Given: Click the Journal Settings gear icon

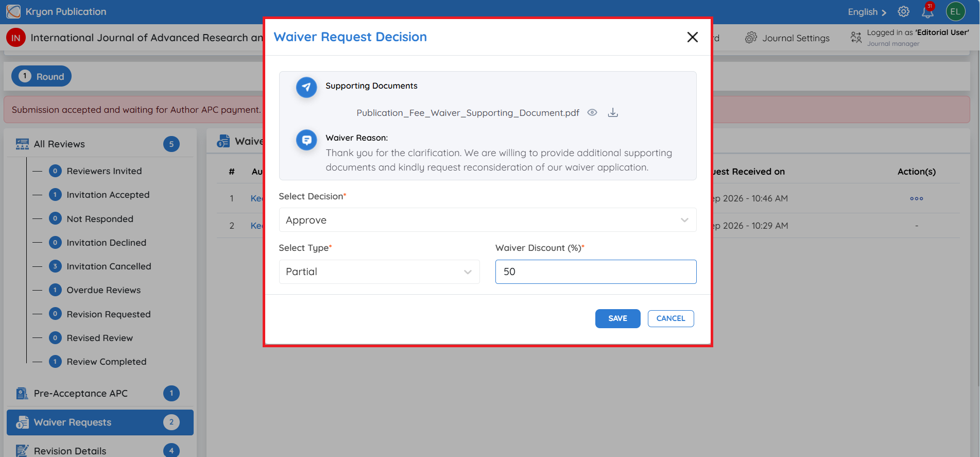Looking at the screenshot, I should [751, 38].
